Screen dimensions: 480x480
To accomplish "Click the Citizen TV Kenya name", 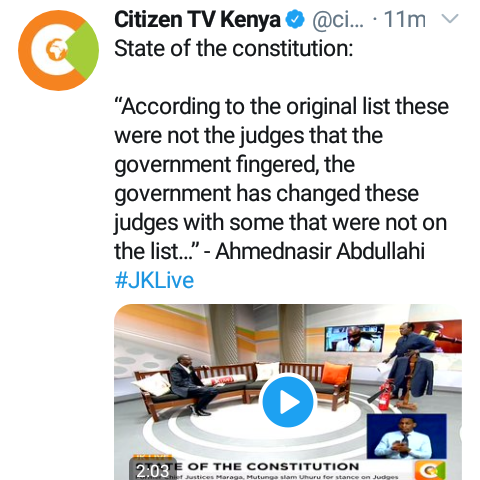I will point(197,20).
